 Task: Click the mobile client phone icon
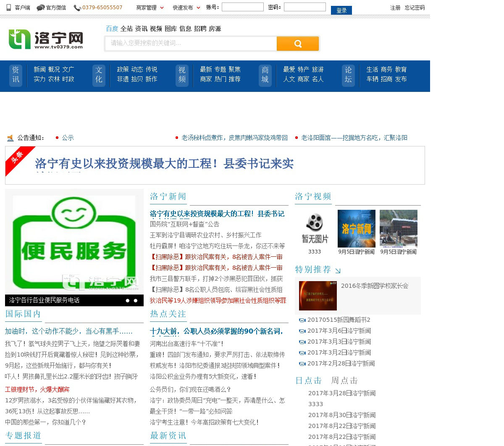(9, 8)
